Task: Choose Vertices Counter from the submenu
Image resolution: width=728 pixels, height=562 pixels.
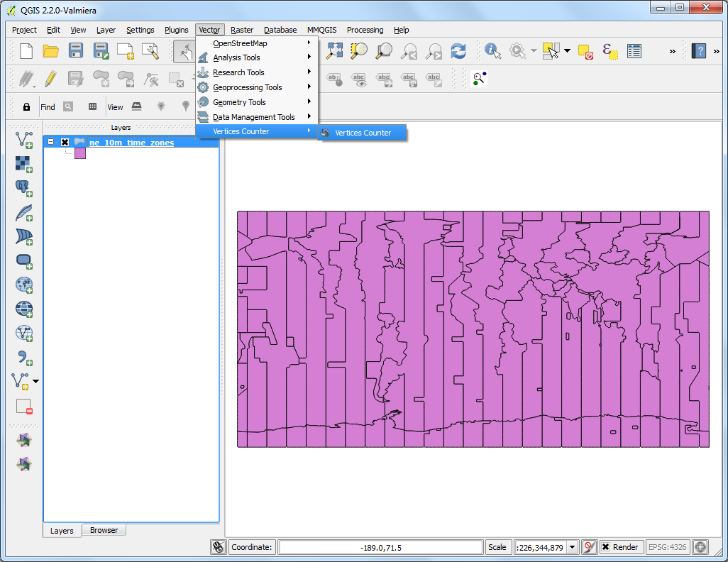Action: tap(364, 132)
